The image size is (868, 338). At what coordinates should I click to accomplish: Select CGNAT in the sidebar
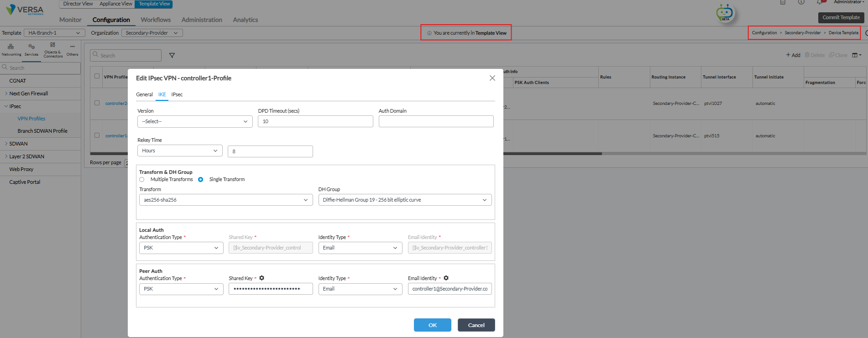pyautogui.click(x=18, y=81)
